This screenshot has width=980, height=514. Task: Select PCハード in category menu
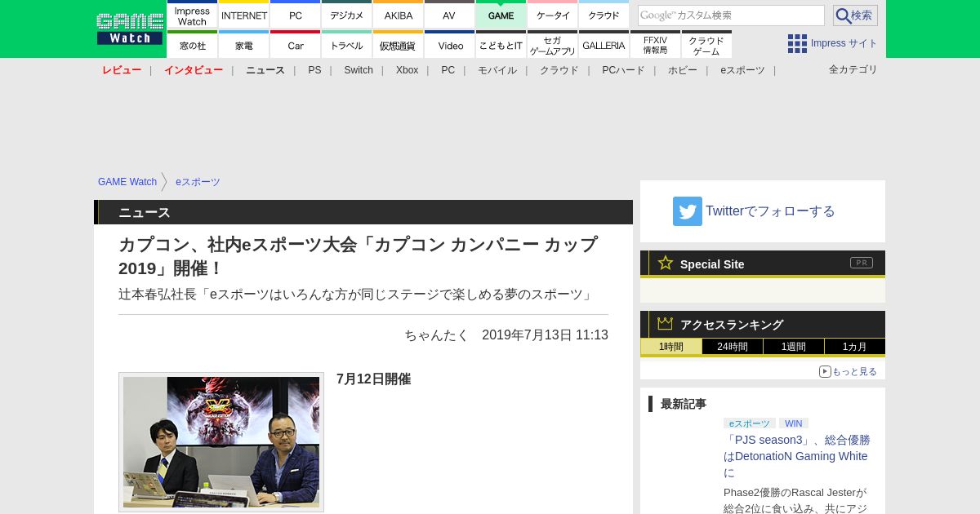click(623, 70)
